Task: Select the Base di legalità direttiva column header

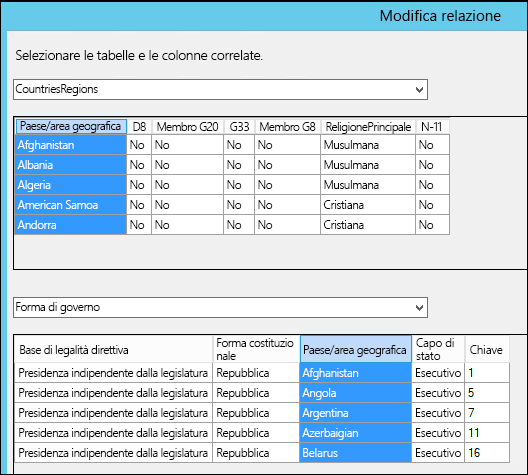Action: click(113, 349)
